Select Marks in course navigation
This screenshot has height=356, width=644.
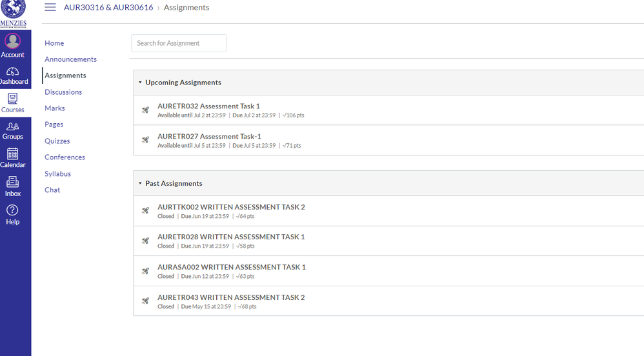pos(55,108)
